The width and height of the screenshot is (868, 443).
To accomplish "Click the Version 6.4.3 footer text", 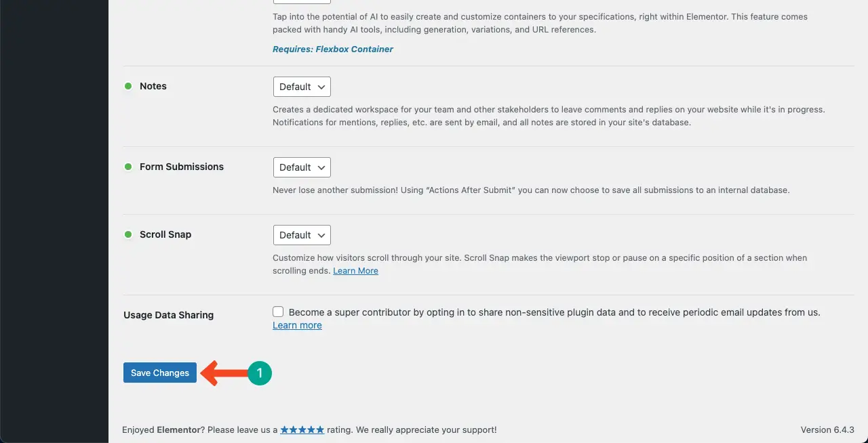I will (x=827, y=430).
